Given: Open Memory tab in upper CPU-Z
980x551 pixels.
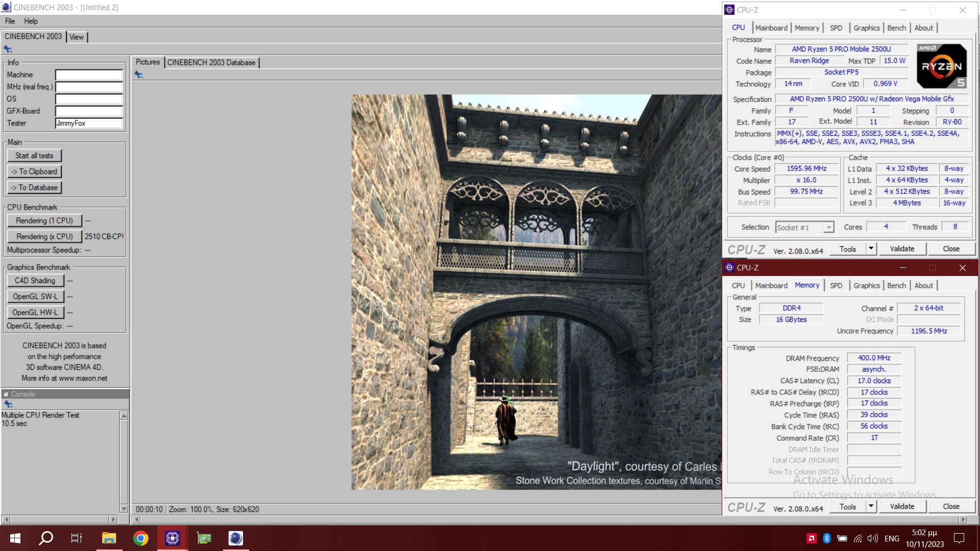Looking at the screenshot, I should click(x=807, y=28).
